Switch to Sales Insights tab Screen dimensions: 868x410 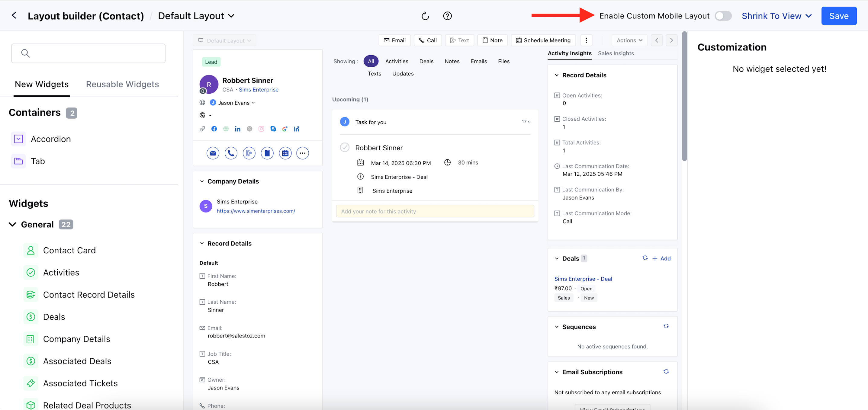pyautogui.click(x=616, y=53)
